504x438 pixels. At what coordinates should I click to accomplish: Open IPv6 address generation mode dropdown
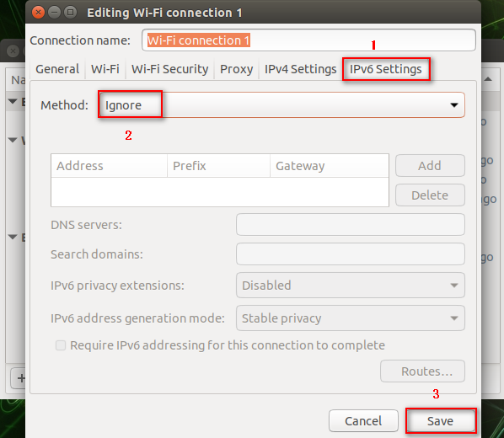click(x=351, y=318)
